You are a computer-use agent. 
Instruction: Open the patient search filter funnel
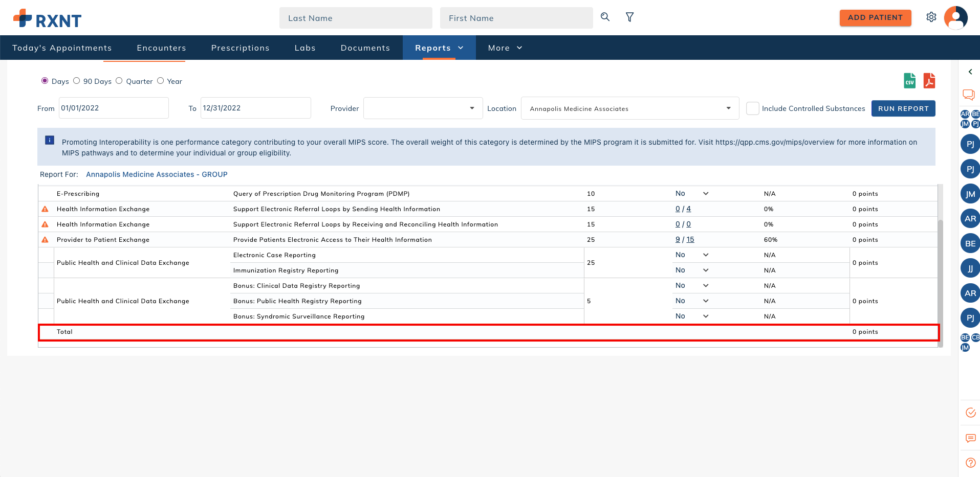(x=630, y=17)
